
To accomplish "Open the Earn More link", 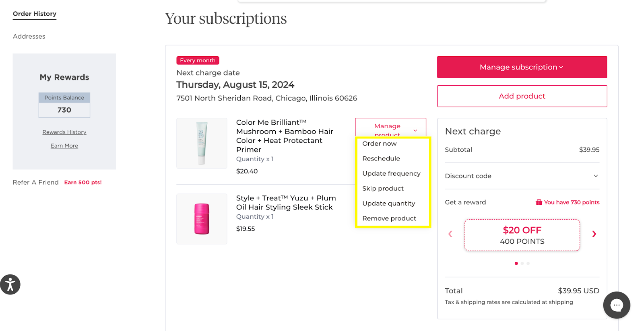I will (x=64, y=146).
